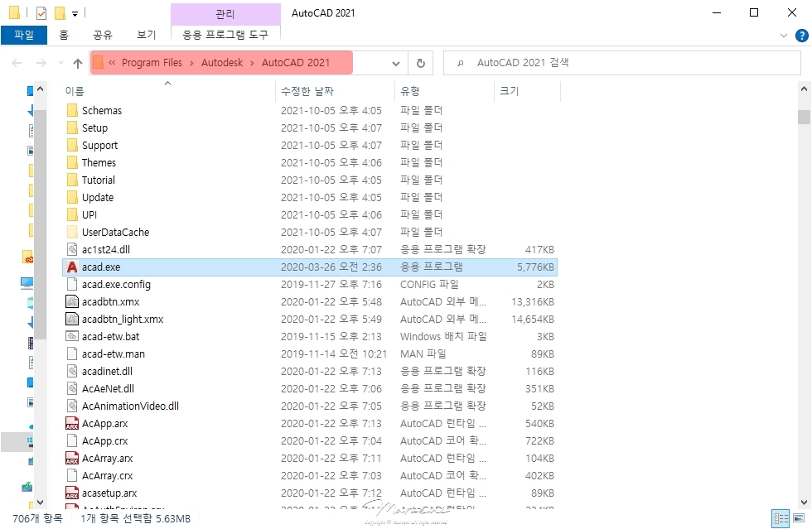Select the AcAeNet.dll file name
This screenshot has width=812, height=529.
[108, 389]
